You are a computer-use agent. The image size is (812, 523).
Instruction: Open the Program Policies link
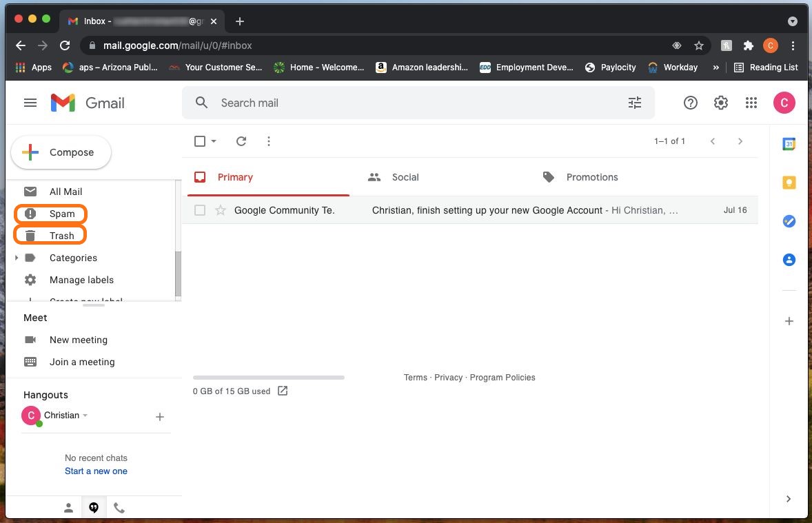(x=503, y=378)
